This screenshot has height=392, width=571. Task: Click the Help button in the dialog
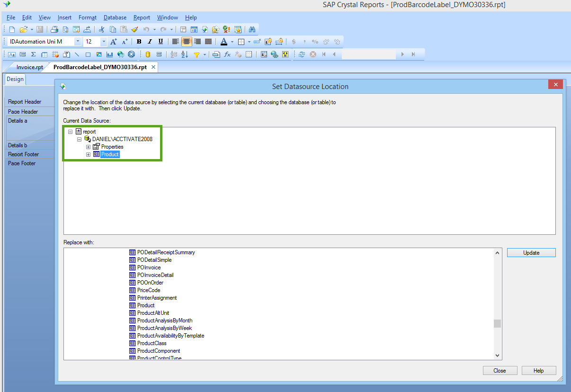tap(539, 371)
